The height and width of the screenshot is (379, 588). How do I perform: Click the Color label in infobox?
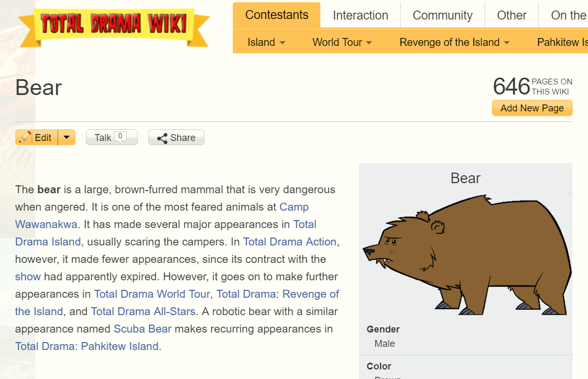pos(379,366)
